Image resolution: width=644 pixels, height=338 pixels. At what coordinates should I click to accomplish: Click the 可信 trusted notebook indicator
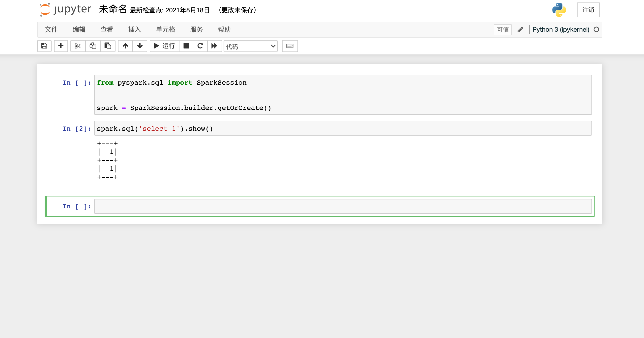click(502, 29)
